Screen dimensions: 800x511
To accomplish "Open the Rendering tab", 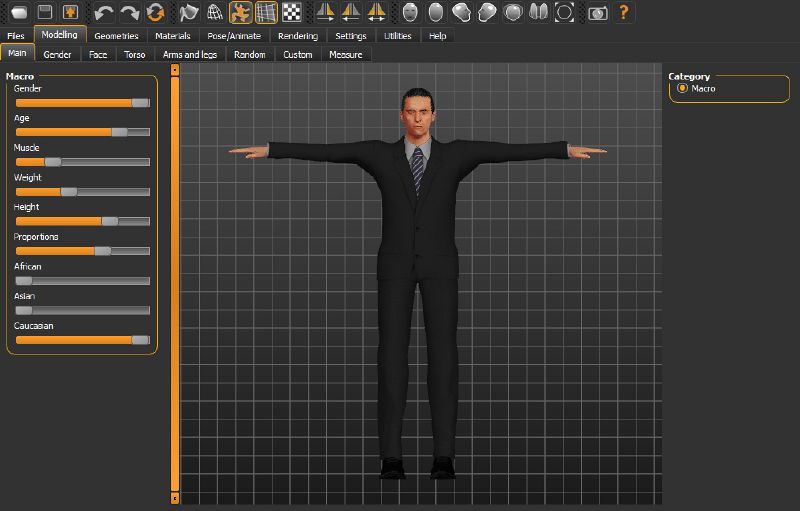I will tap(297, 36).
